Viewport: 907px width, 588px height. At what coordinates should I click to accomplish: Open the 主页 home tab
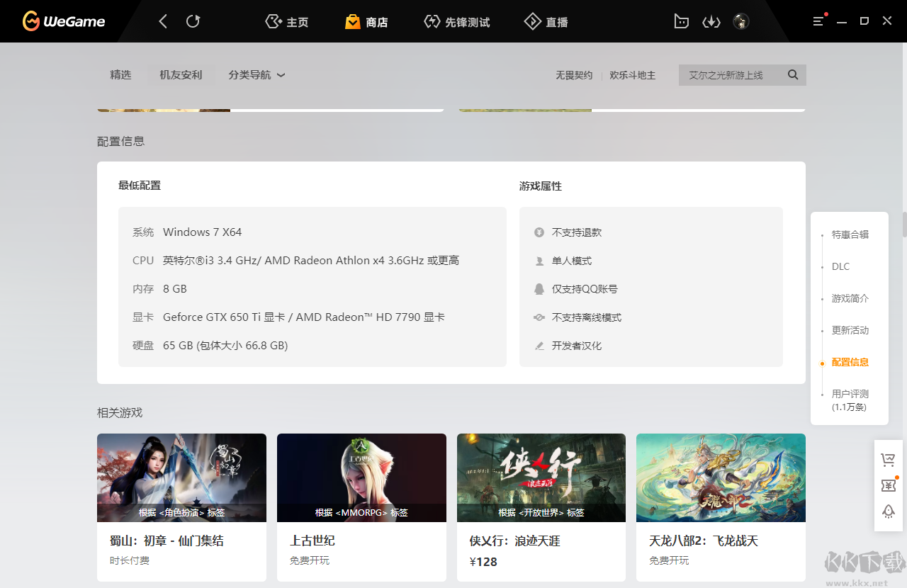[287, 22]
